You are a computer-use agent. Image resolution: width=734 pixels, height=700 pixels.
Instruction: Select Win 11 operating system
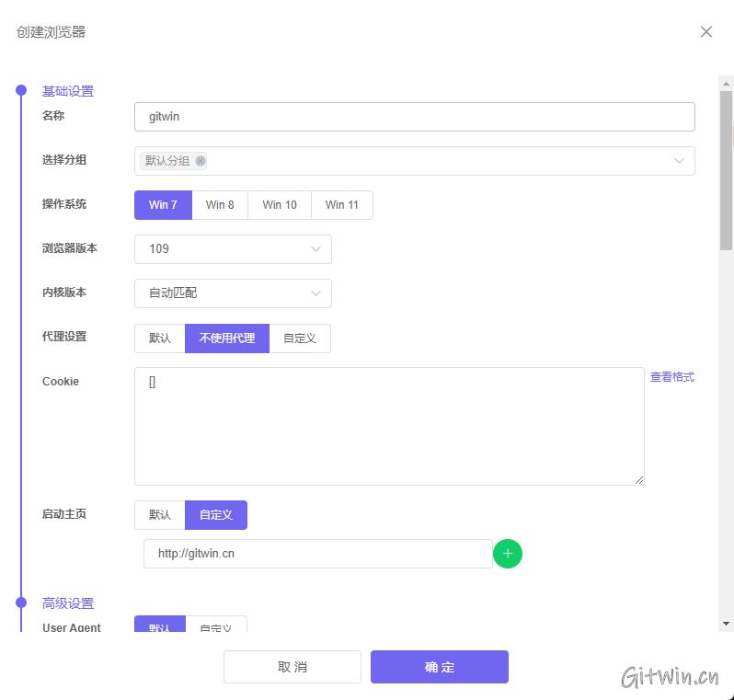[341, 205]
